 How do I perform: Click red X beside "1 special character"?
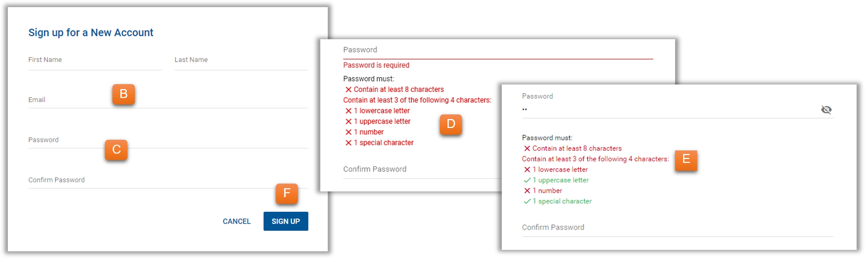pos(348,143)
